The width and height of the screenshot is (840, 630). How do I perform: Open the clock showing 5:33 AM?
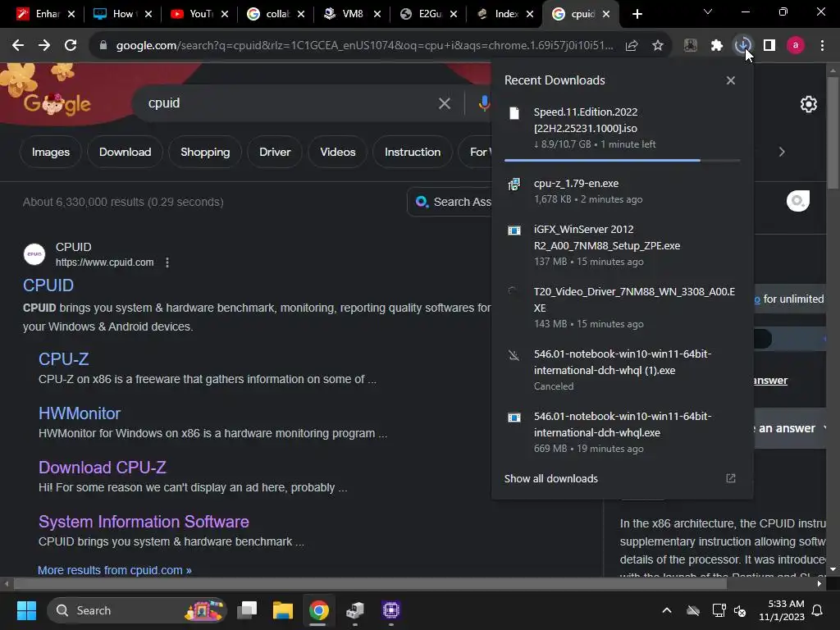[782, 610]
